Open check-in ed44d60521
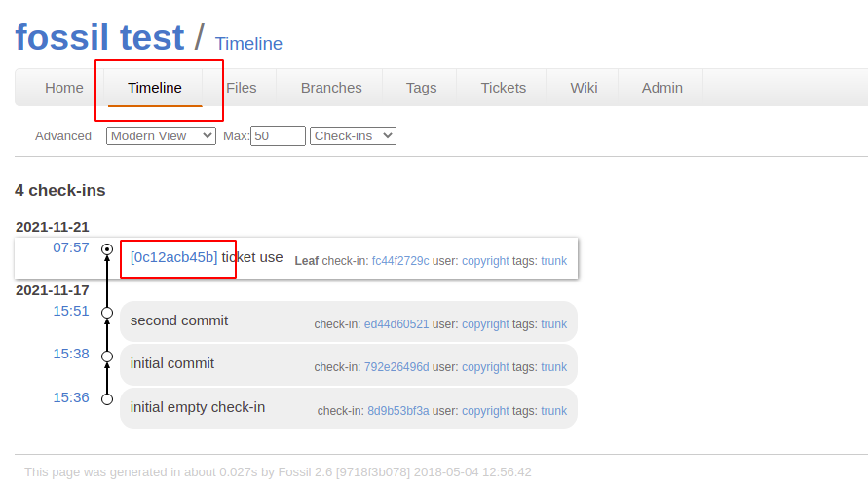Image resolution: width=868 pixels, height=489 pixels. tap(396, 324)
